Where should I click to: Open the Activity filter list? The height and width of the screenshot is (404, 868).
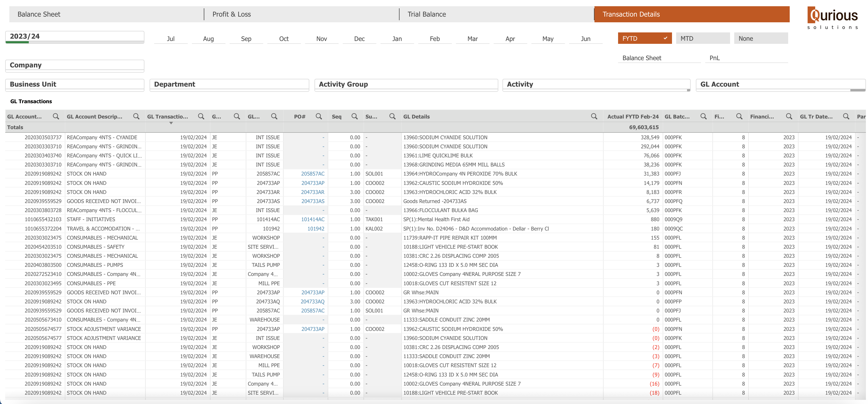pos(596,85)
